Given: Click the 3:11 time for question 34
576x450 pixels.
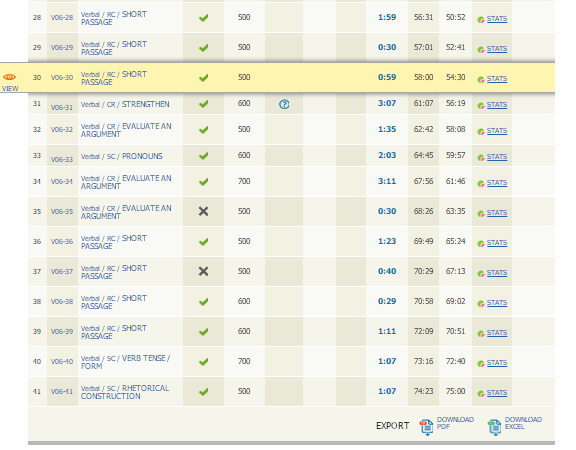Looking at the screenshot, I should (x=387, y=181).
